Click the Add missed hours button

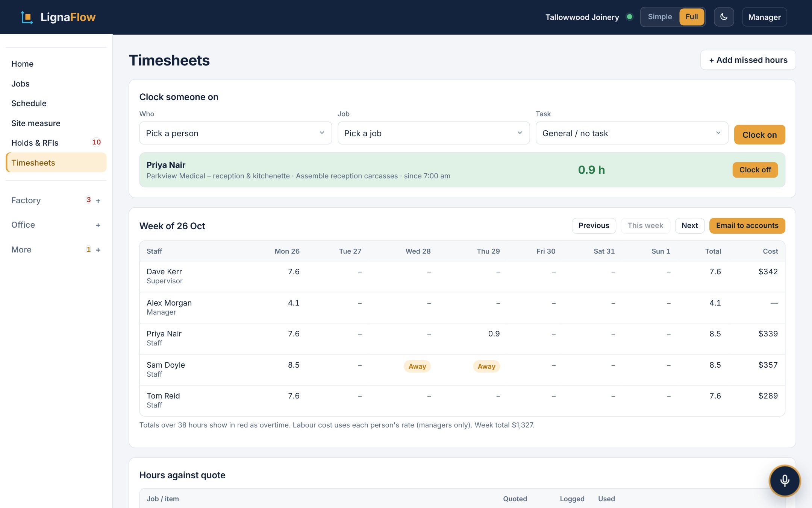click(x=748, y=60)
